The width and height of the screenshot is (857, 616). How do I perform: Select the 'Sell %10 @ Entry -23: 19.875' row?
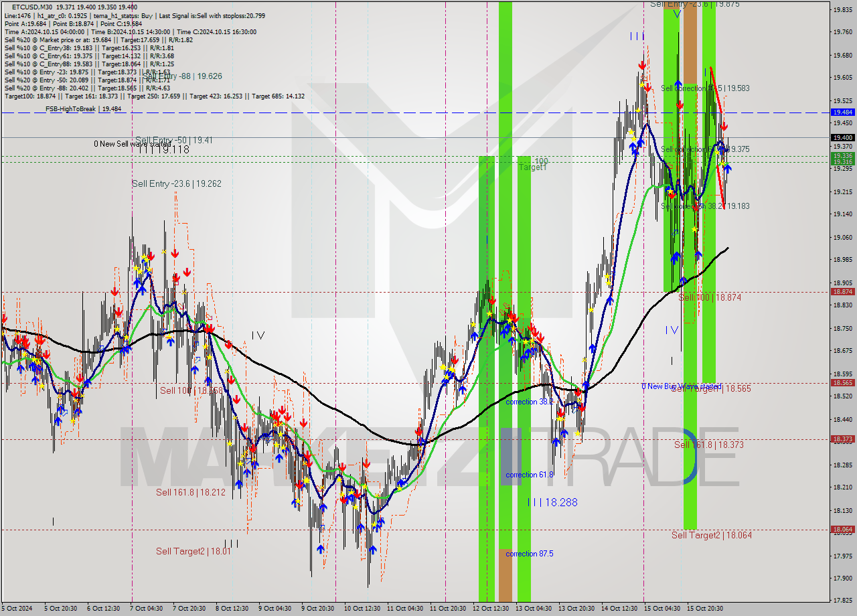[x=87, y=72]
